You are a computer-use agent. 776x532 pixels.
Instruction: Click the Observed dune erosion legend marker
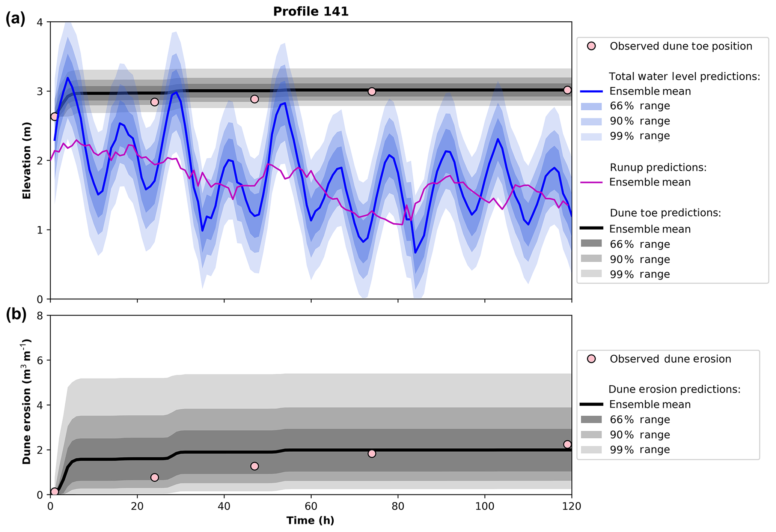coord(591,359)
